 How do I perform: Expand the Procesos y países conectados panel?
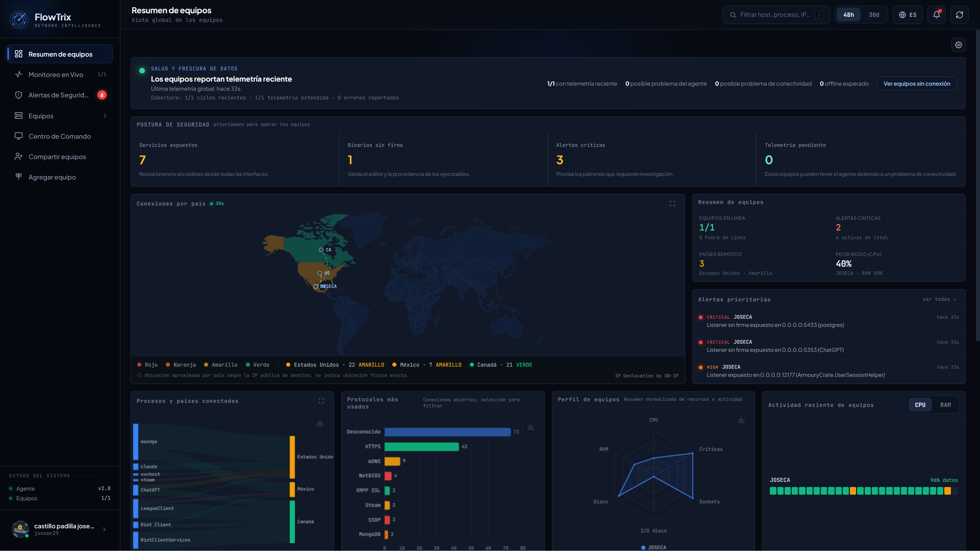pyautogui.click(x=321, y=401)
